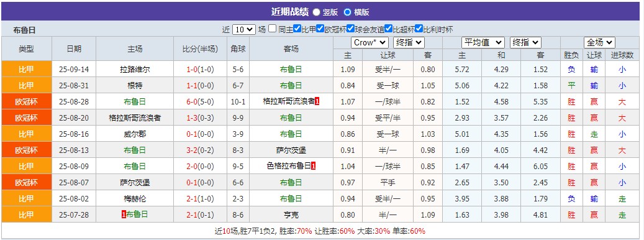Uncheck the 比超杯 filter checkbox

[388, 29]
